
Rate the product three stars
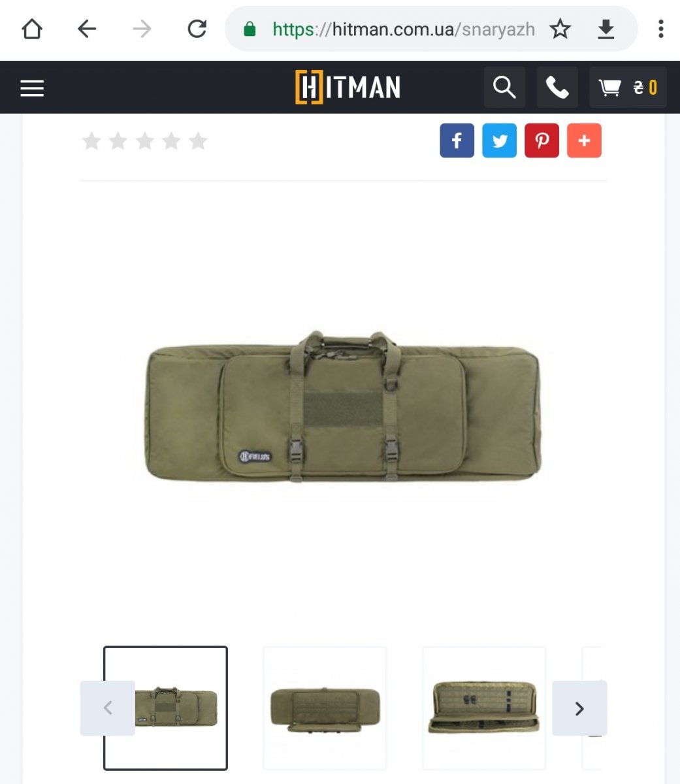144,140
